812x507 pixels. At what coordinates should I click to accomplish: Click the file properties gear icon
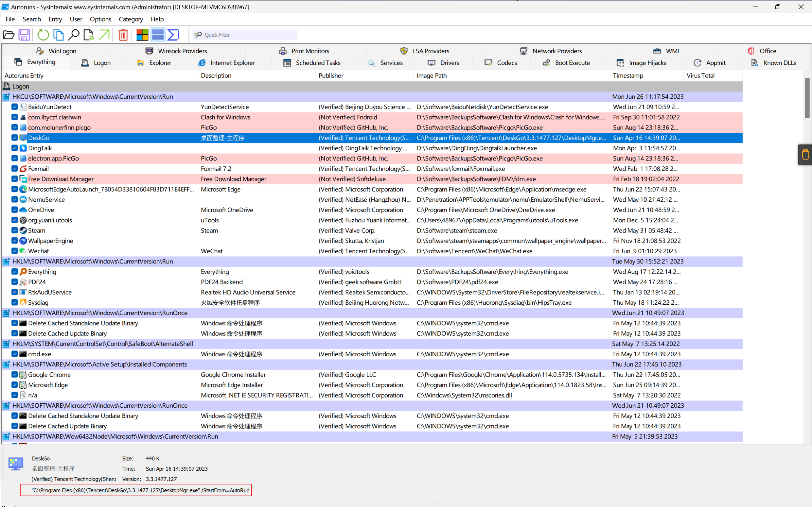point(89,35)
